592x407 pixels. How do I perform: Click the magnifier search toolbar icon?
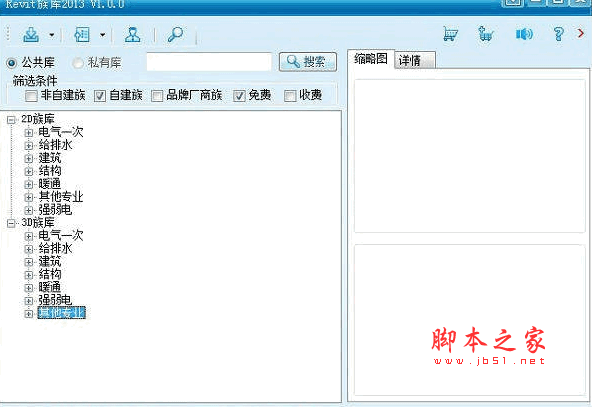175,35
